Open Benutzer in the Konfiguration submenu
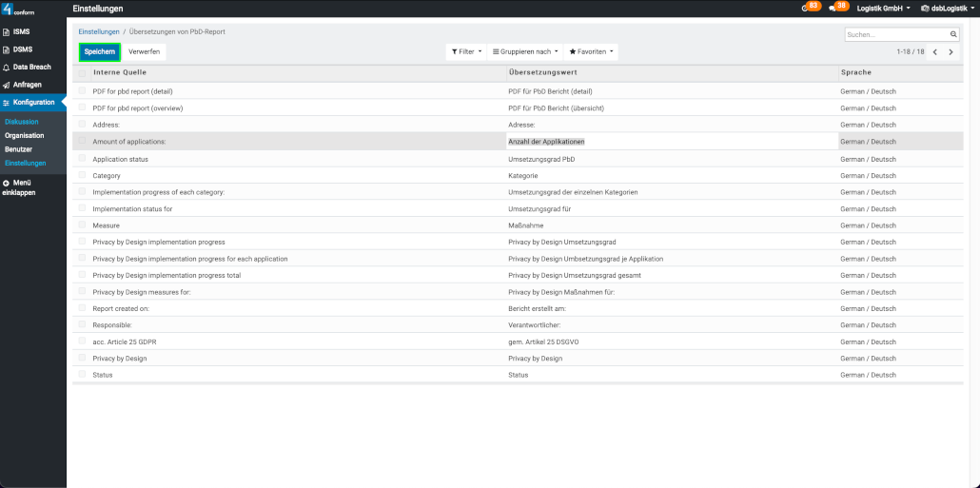This screenshot has width=980, height=488. [x=18, y=149]
